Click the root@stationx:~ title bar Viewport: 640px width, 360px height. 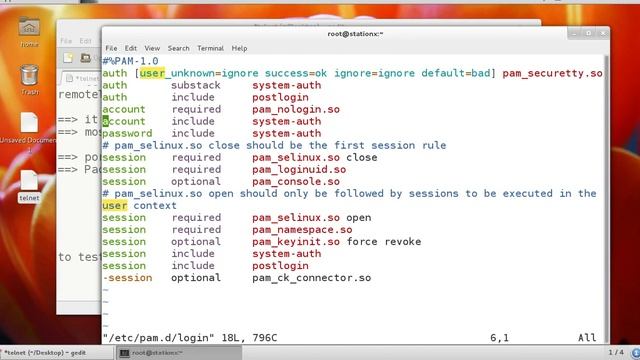(x=355, y=34)
